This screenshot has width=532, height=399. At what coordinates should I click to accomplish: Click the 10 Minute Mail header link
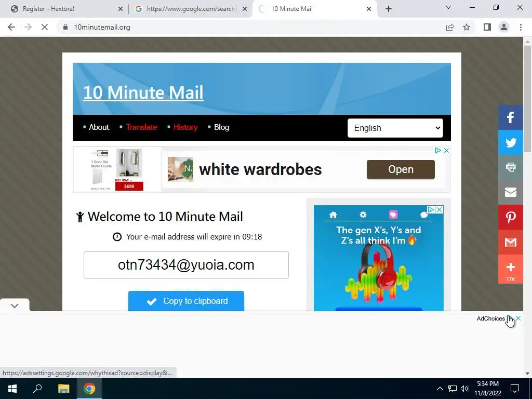coord(143,92)
